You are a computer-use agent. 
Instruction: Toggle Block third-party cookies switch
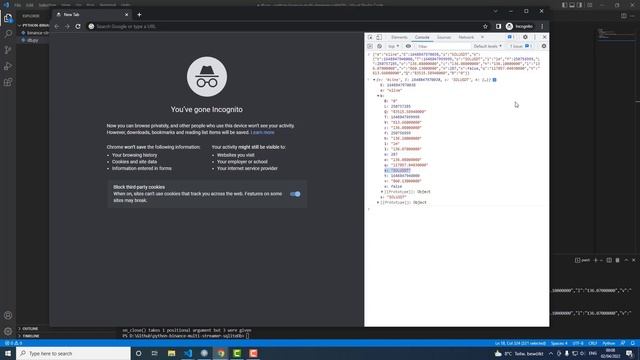[x=295, y=194]
